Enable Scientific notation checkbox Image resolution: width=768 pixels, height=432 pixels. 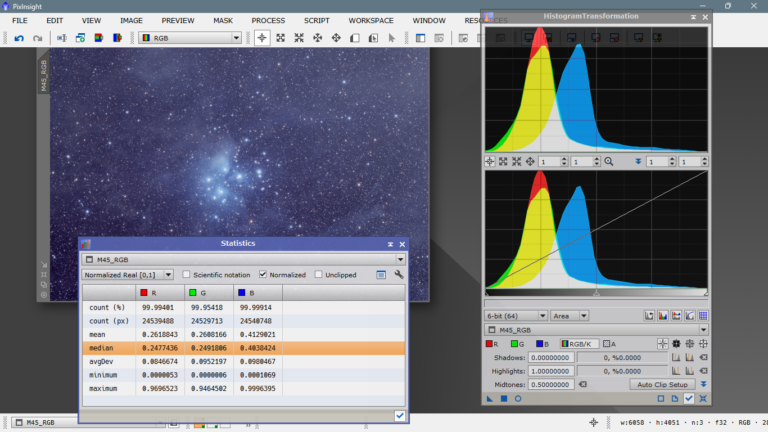[x=186, y=274]
